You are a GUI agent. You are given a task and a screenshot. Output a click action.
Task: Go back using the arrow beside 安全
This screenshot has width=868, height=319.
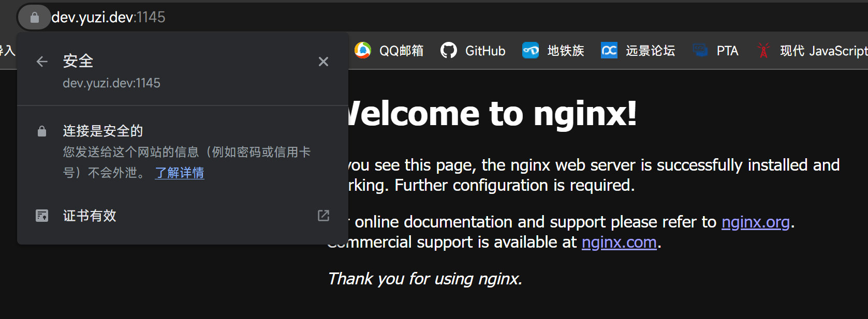(42, 62)
